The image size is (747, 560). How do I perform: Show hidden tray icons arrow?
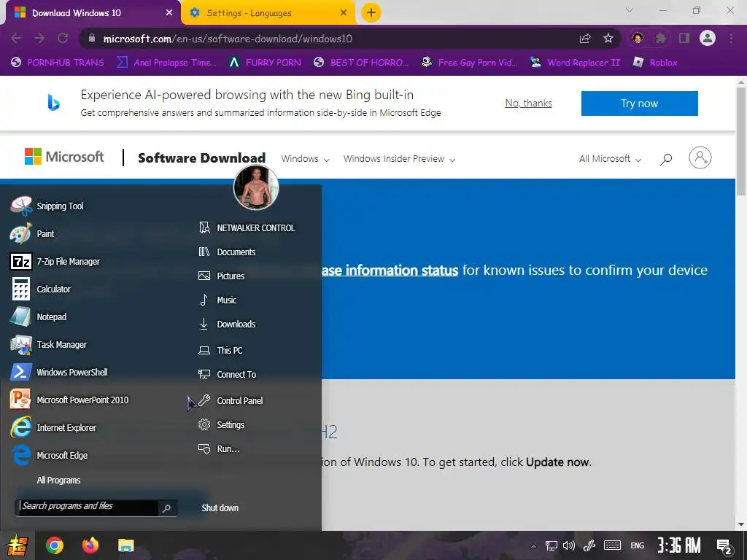pyautogui.click(x=533, y=545)
